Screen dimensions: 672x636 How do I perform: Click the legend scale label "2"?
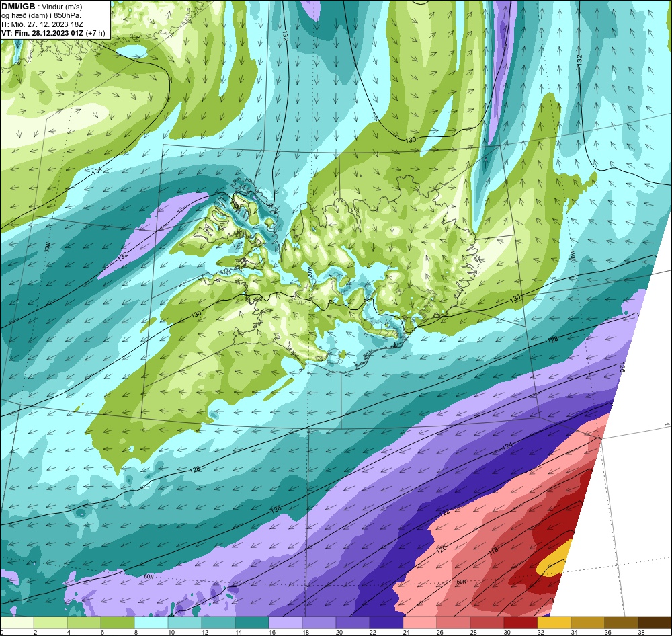click(35, 632)
